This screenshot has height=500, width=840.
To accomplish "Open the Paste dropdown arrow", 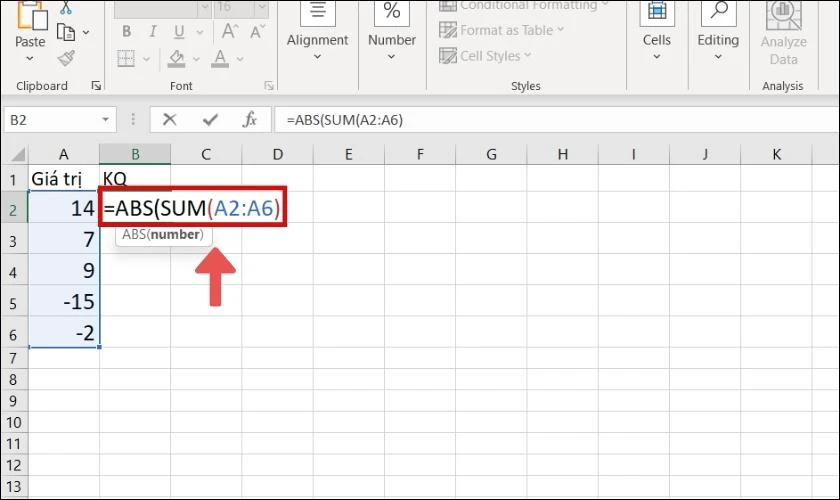I will coord(30,58).
